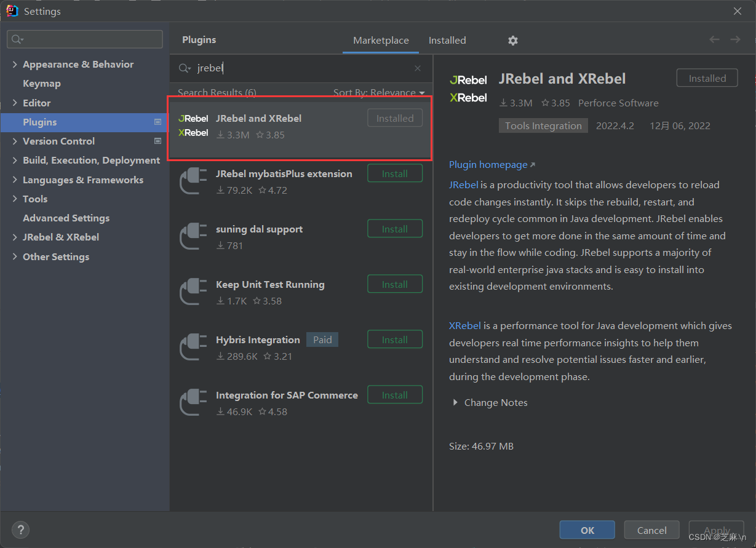Screen dimensions: 756x548
Task: Clear the jrebel search text
Action: click(418, 68)
